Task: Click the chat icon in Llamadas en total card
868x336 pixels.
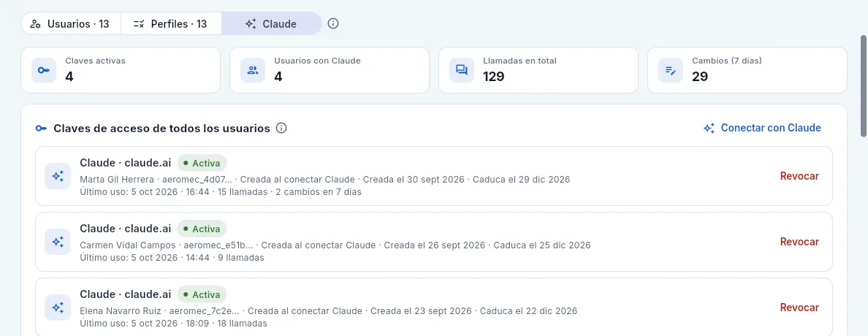Action: click(462, 70)
